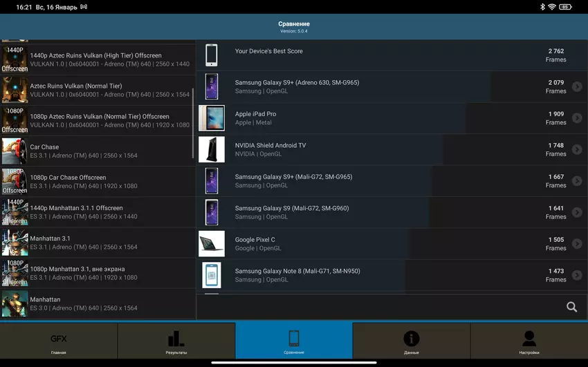588x367 pixels.
Task: Choose 1080p Car Chase Offscreen test
Action: (x=98, y=182)
